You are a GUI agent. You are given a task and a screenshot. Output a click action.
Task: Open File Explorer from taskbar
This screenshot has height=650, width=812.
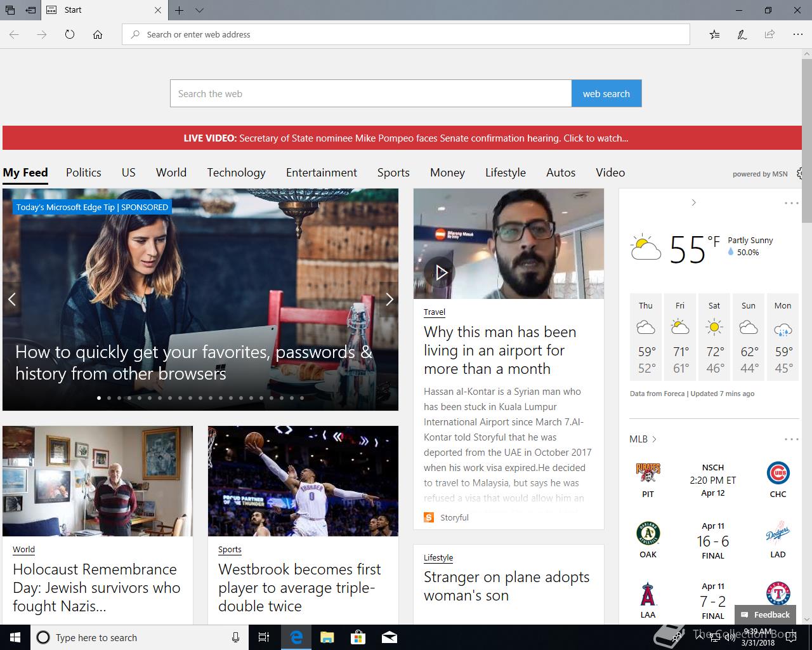(327, 637)
